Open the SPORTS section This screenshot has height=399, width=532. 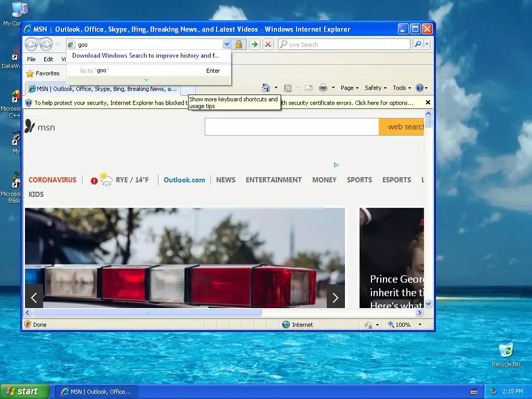pyautogui.click(x=360, y=180)
